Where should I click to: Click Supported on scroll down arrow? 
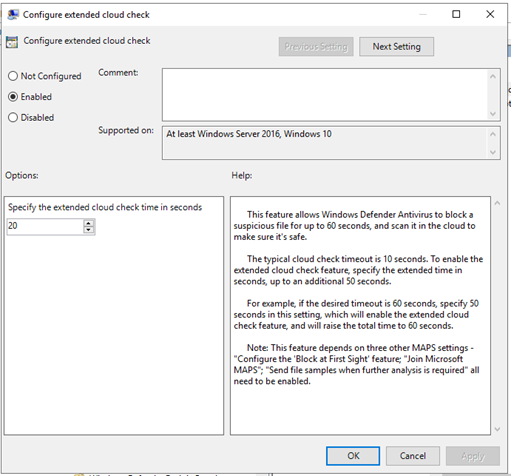[493, 152]
